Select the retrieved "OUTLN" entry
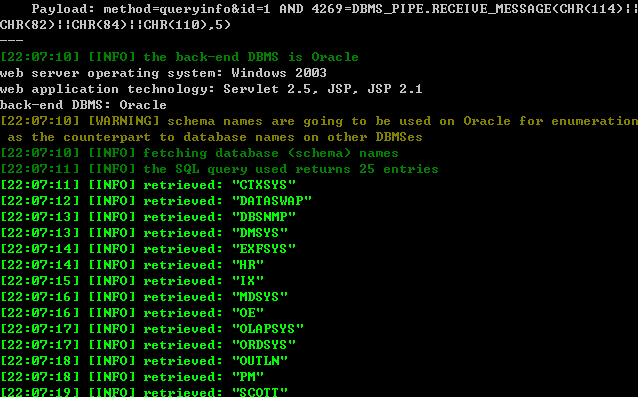This screenshot has width=638, height=397. [144, 361]
